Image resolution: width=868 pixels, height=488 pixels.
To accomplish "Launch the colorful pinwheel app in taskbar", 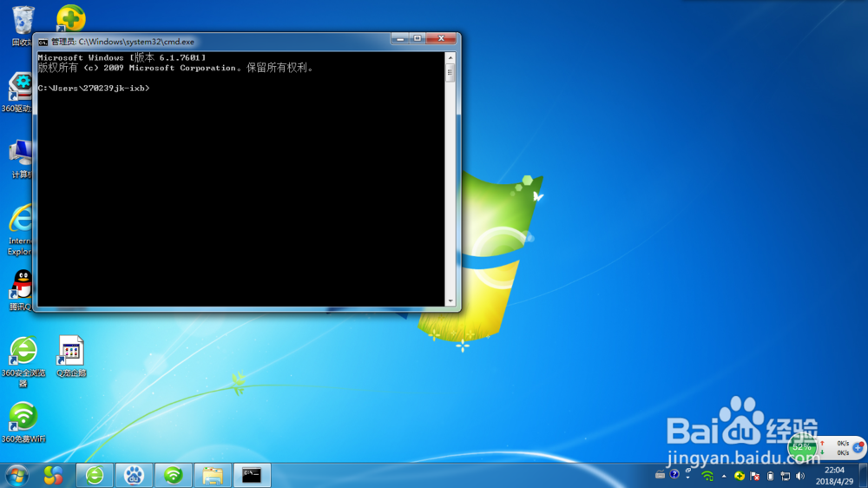I will pyautogui.click(x=53, y=475).
